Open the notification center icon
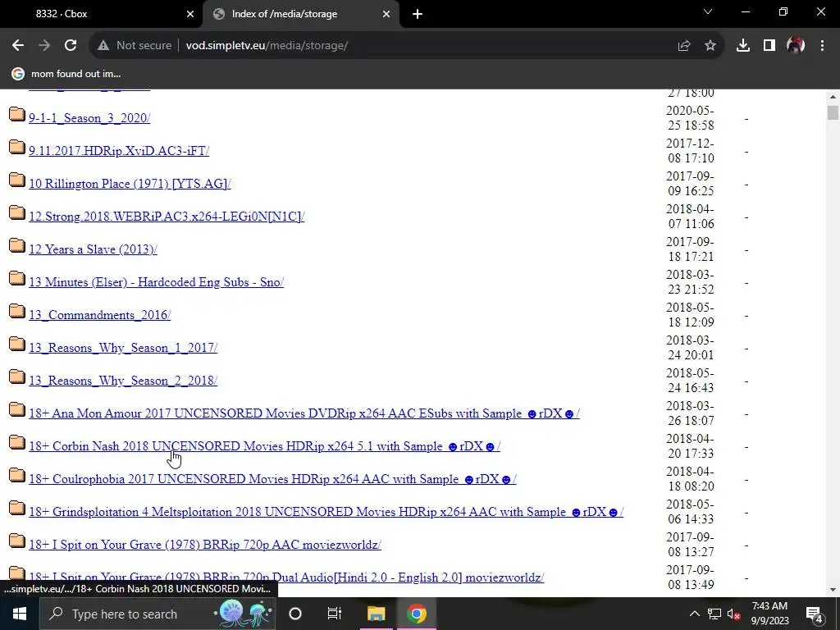 tap(815, 614)
